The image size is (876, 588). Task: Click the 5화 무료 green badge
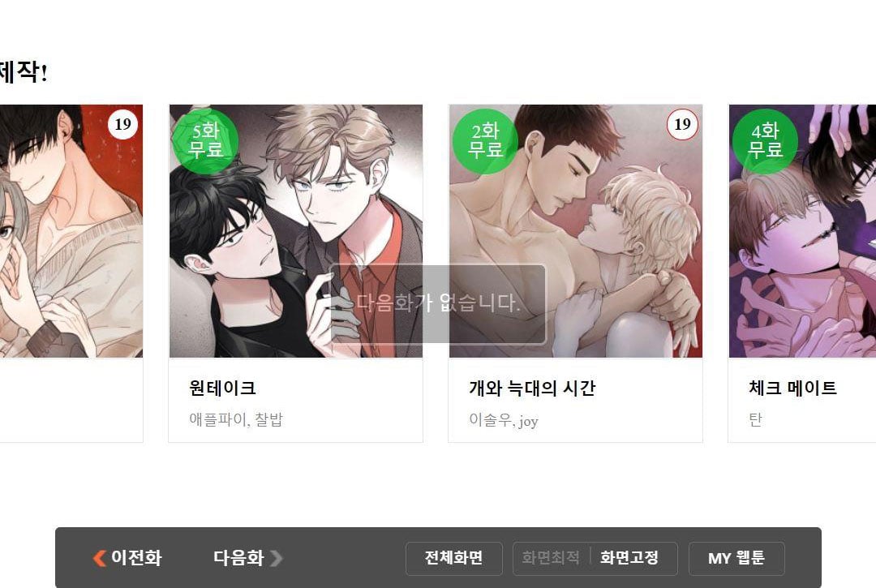click(x=205, y=141)
